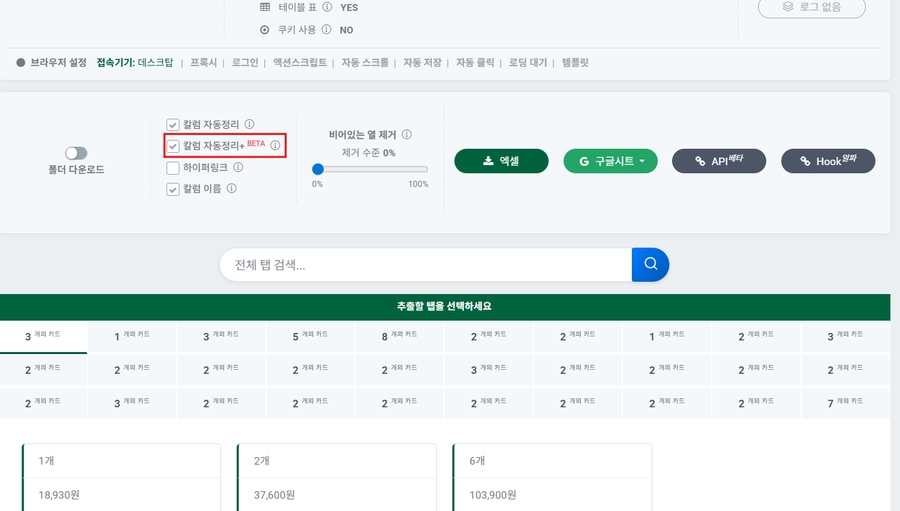The height and width of the screenshot is (511, 900).
Task: Click the 제거 수준 slider handle
Action: pos(318,169)
